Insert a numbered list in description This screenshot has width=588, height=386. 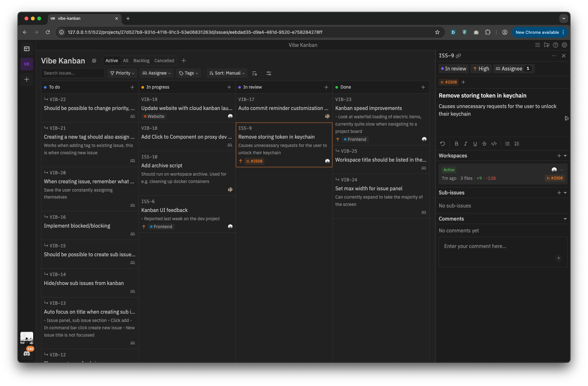click(x=517, y=144)
